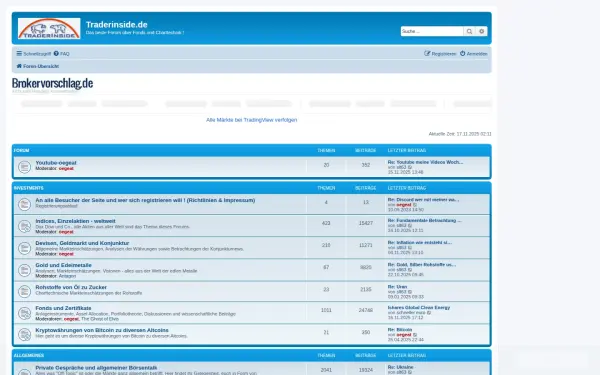The height and width of the screenshot is (375, 600).
Task: View latest post icon in Kryptowährungen row
Action: pos(415,335)
